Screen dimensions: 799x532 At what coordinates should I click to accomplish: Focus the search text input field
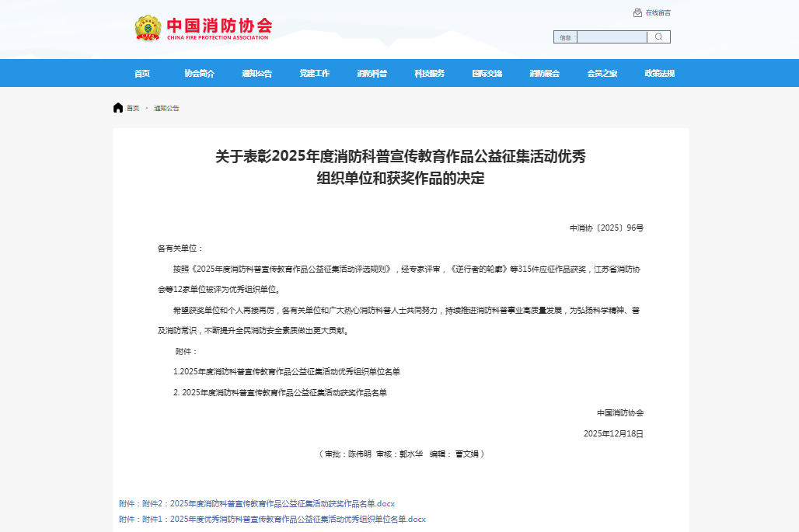tap(612, 37)
